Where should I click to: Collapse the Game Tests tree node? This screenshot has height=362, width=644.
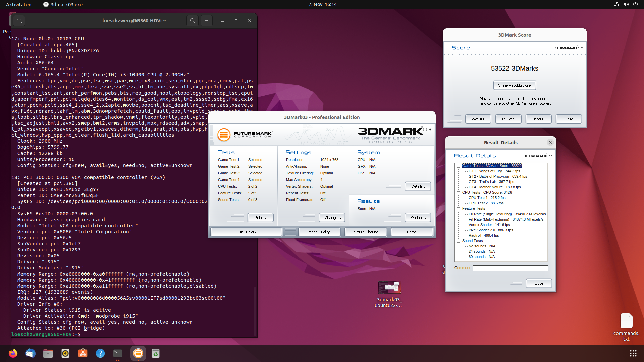[458, 166]
